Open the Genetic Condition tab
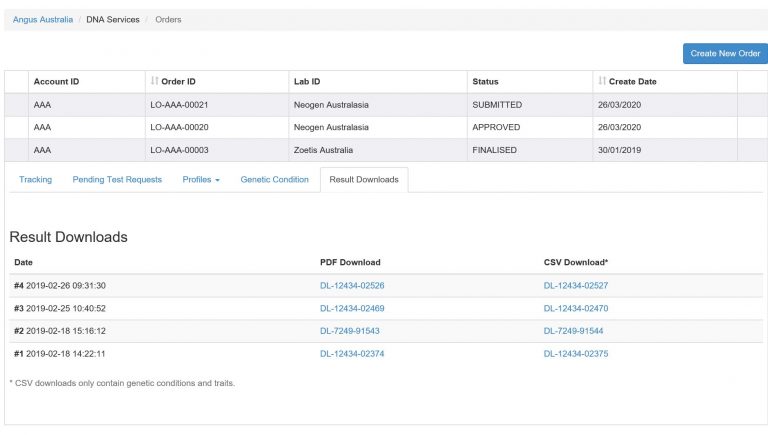This screenshot has width=768, height=435. click(274, 180)
